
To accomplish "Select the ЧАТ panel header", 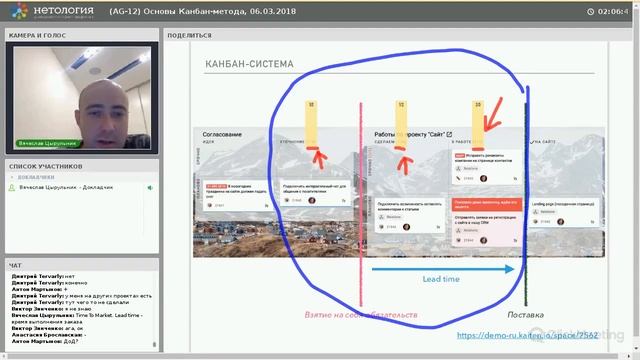I will 82,265.
